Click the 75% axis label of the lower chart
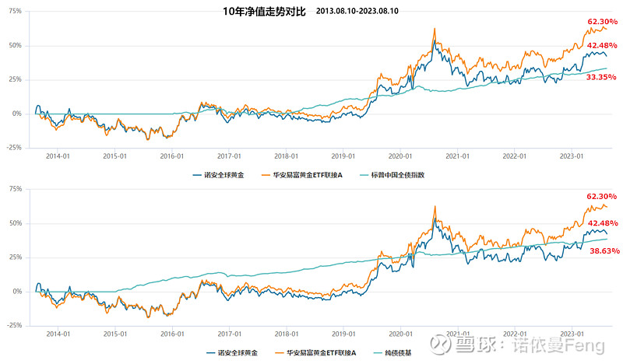This screenshot has width=623, height=364. coord(15,189)
